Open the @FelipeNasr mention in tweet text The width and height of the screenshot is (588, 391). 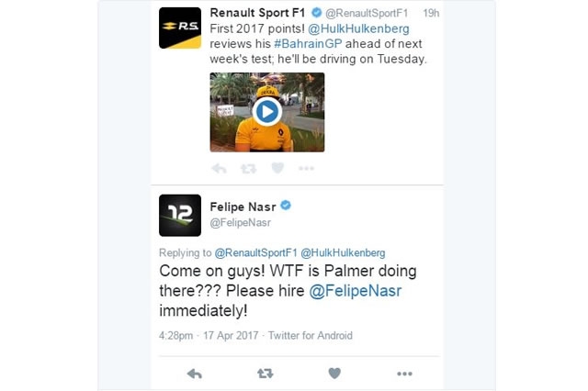[x=356, y=291]
